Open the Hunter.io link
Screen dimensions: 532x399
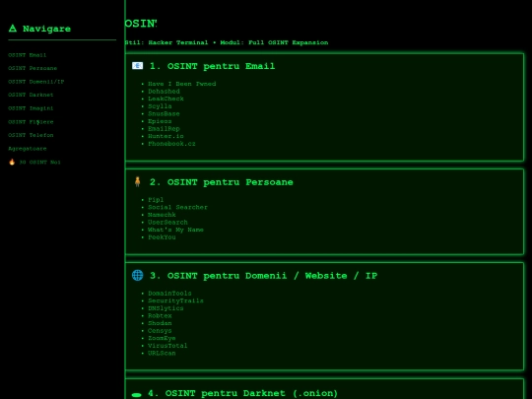click(166, 136)
